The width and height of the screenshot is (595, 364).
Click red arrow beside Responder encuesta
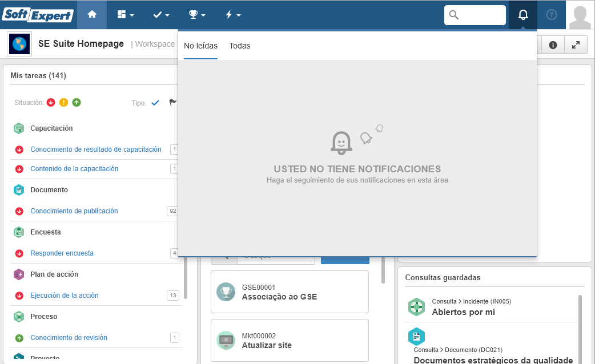click(x=19, y=253)
